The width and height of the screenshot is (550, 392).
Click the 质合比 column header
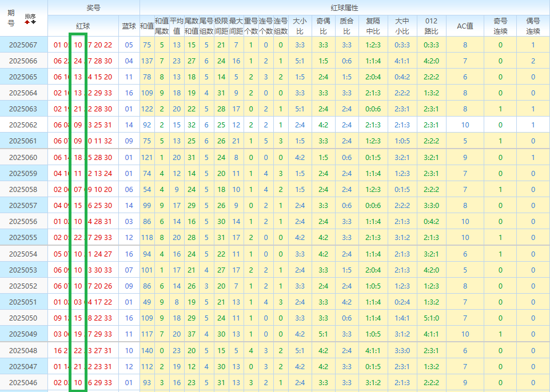pos(346,26)
